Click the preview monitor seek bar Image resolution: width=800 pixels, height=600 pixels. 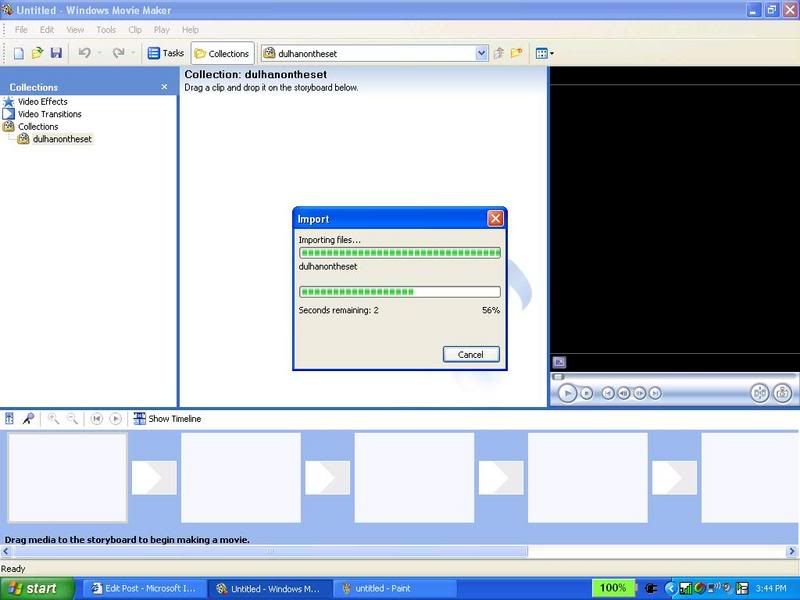pyautogui.click(x=672, y=377)
